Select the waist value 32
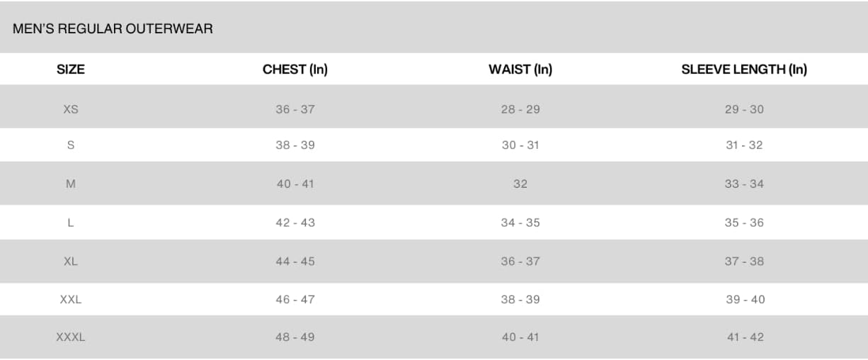This screenshot has height=360, width=868. click(520, 184)
